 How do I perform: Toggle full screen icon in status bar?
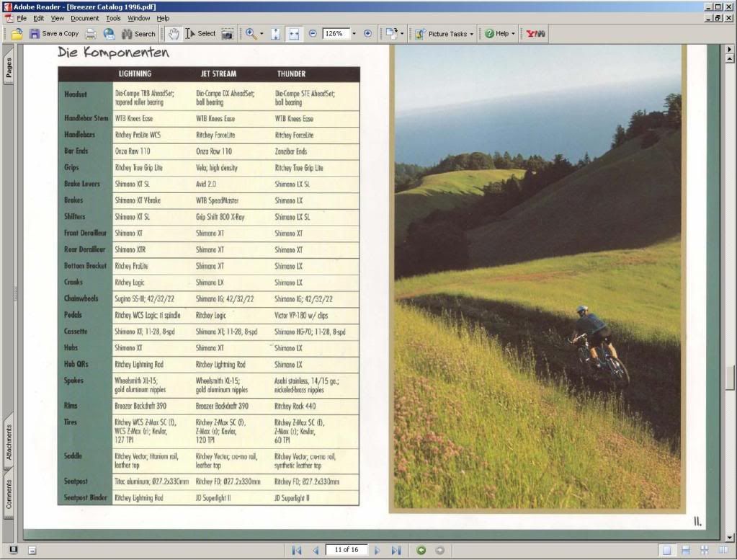[13, 550]
